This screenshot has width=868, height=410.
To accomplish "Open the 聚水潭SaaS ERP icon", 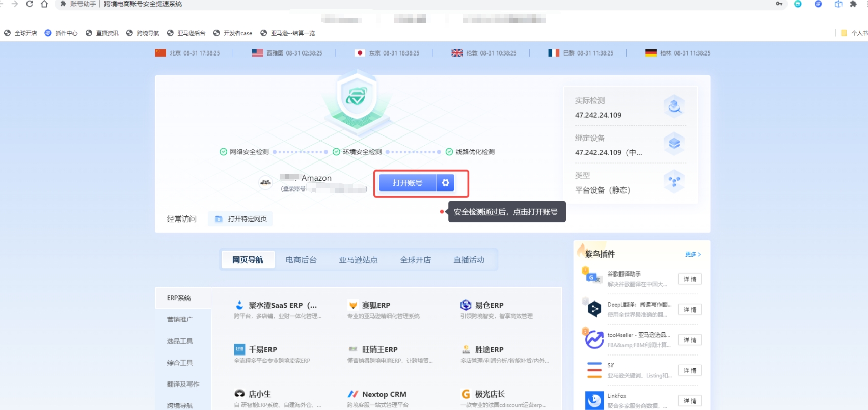I will (x=239, y=305).
